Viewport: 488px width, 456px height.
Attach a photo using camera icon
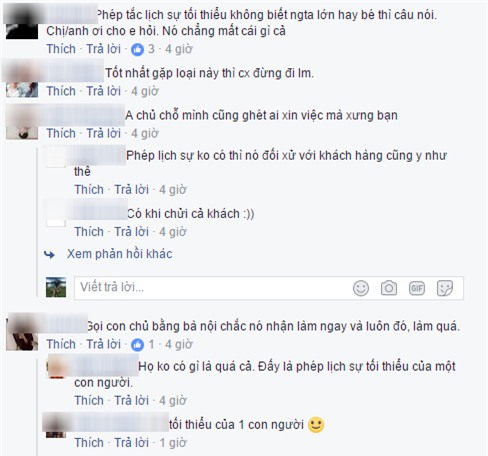coord(389,288)
